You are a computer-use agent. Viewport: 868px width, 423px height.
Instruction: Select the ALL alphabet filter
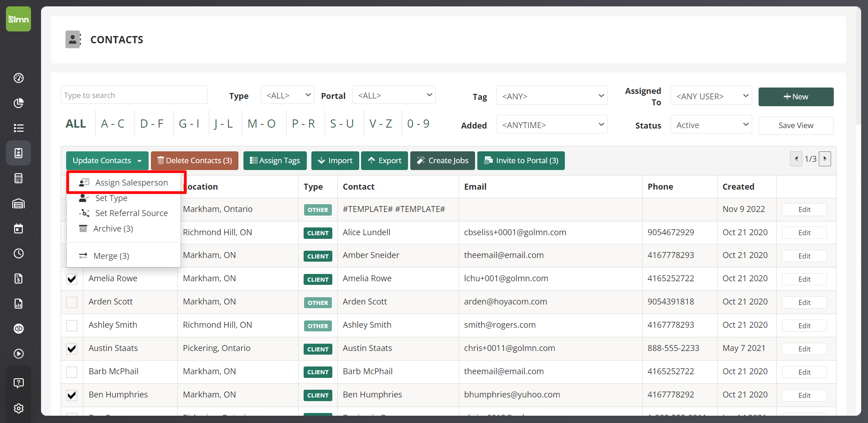tap(76, 124)
